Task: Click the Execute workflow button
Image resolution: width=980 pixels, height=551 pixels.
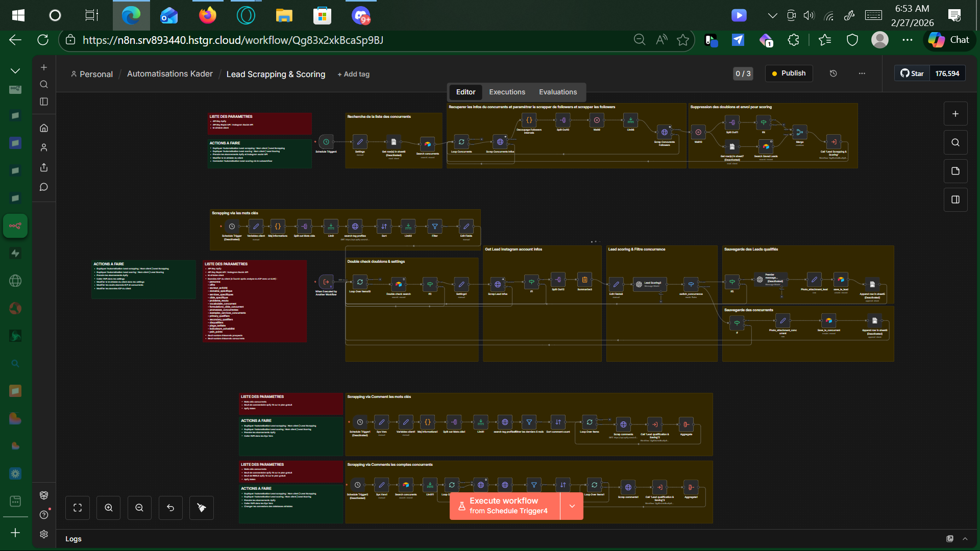Action: (x=504, y=506)
